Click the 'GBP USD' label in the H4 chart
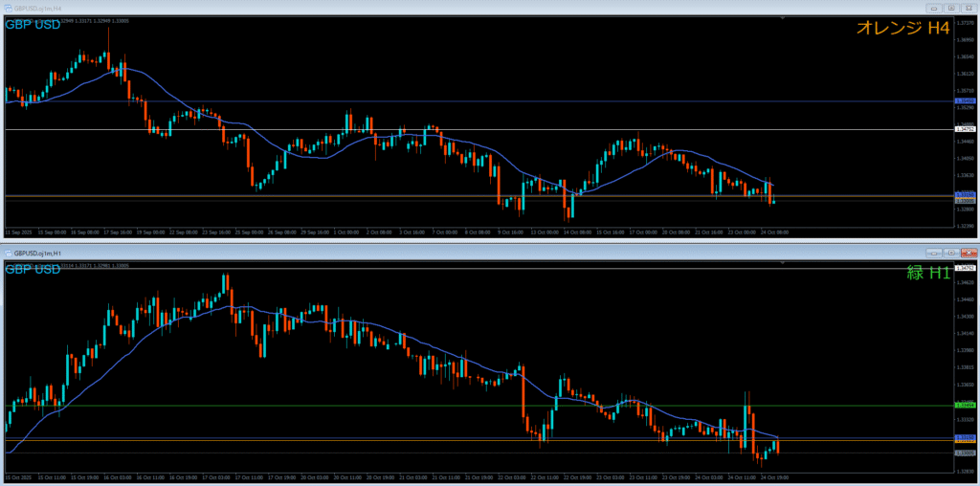This screenshot has height=486, width=980. click(33, 25)
